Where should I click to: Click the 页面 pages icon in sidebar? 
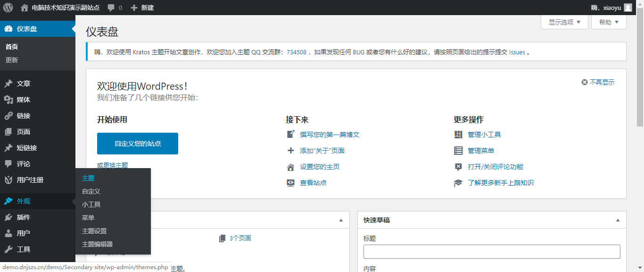coord(8,132)
